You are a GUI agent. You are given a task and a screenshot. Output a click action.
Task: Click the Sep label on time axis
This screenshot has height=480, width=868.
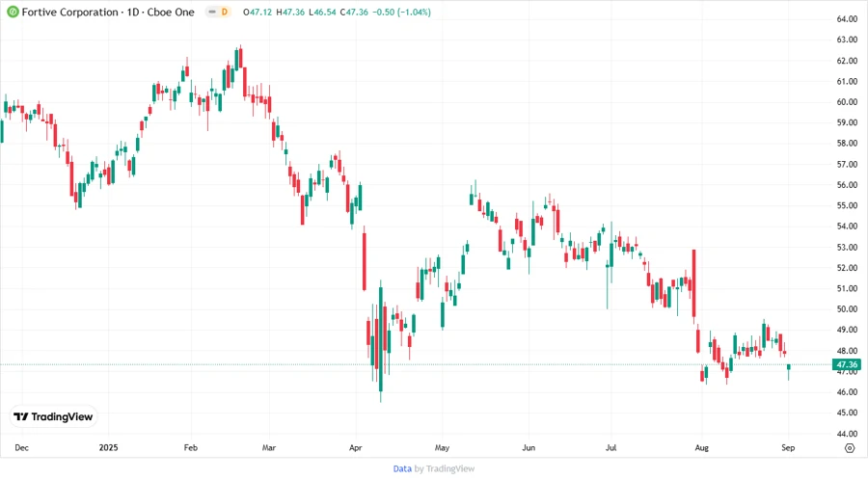tap(788, 447)
